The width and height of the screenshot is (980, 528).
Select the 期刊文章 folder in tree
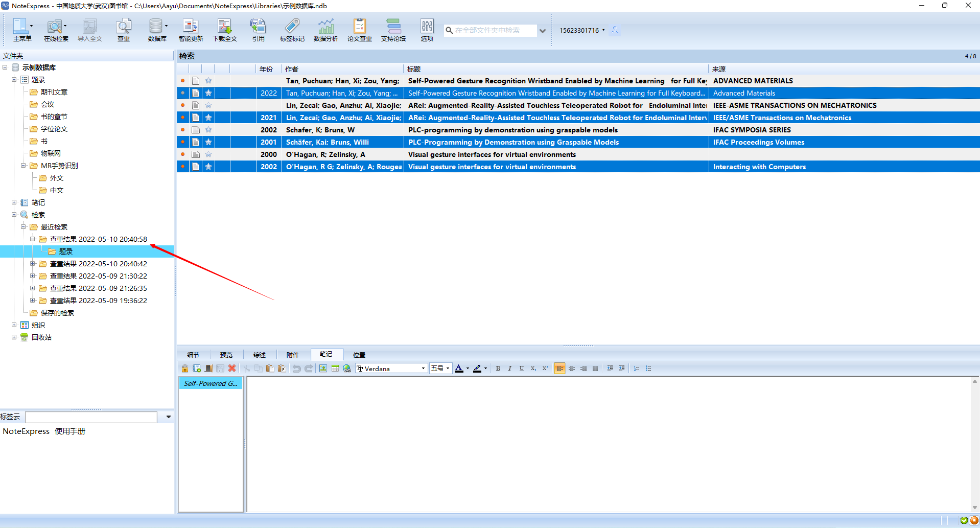tap(54, 92)
